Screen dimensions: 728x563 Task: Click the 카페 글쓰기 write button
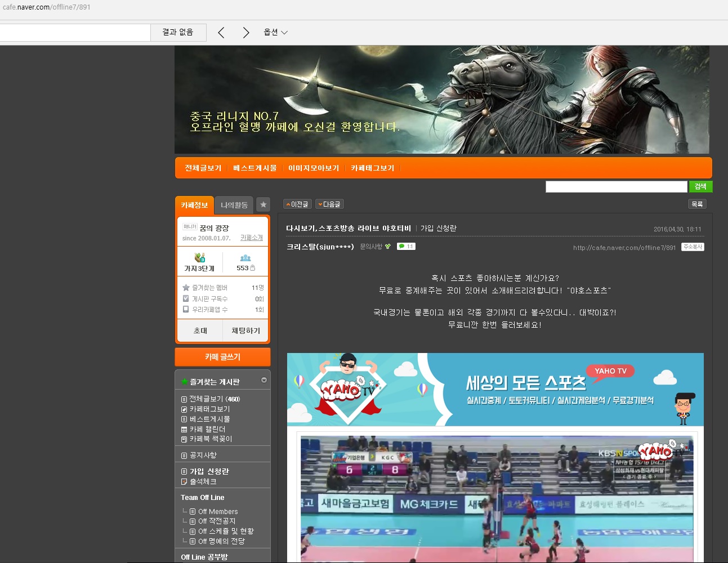tap(222, 357)
